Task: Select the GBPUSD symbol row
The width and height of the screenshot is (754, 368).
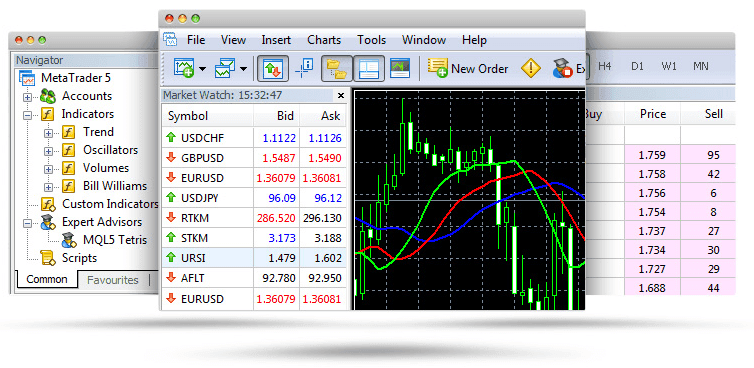Action: pyautogui.click(x=254, y=158)
